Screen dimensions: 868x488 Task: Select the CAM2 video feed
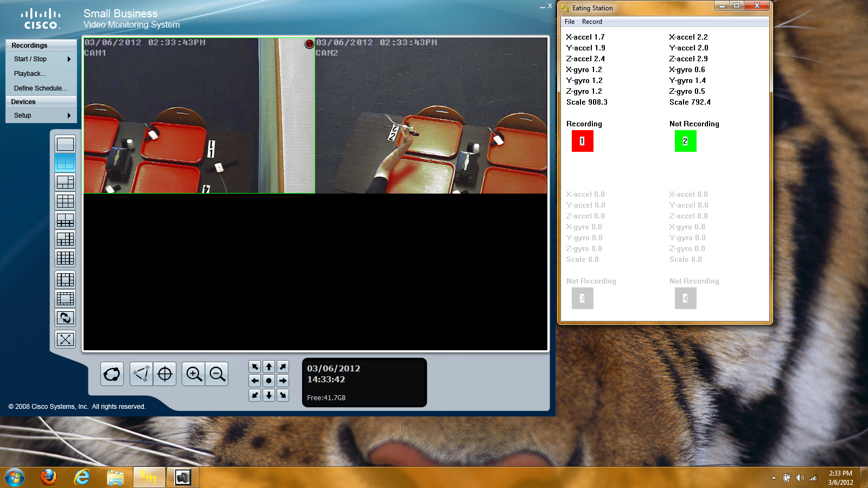point(431,115)
